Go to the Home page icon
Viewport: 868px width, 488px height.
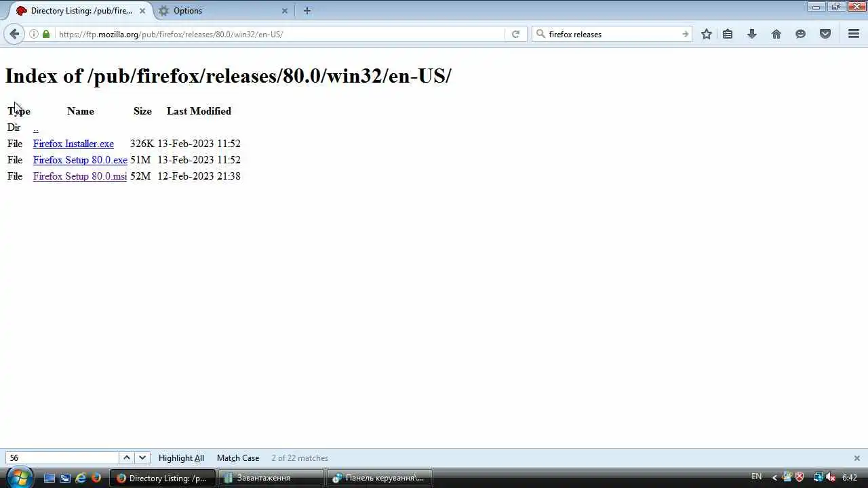(x=776, y=34)
